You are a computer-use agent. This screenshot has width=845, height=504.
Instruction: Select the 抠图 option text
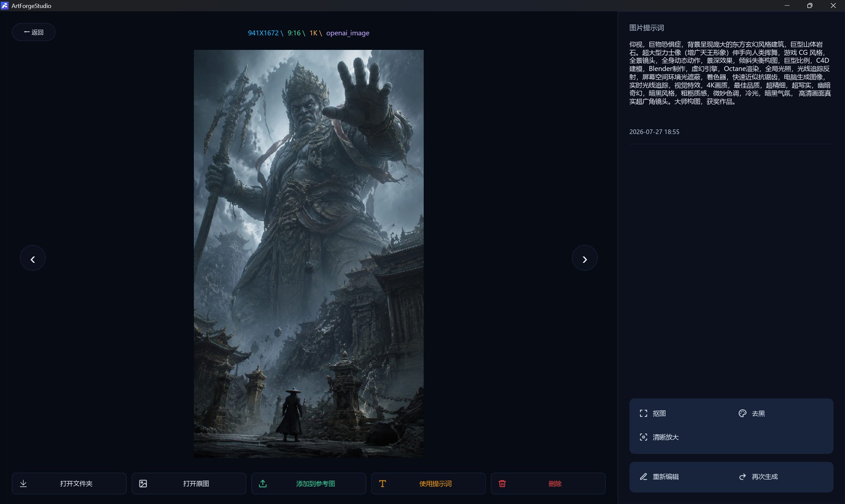659,414
